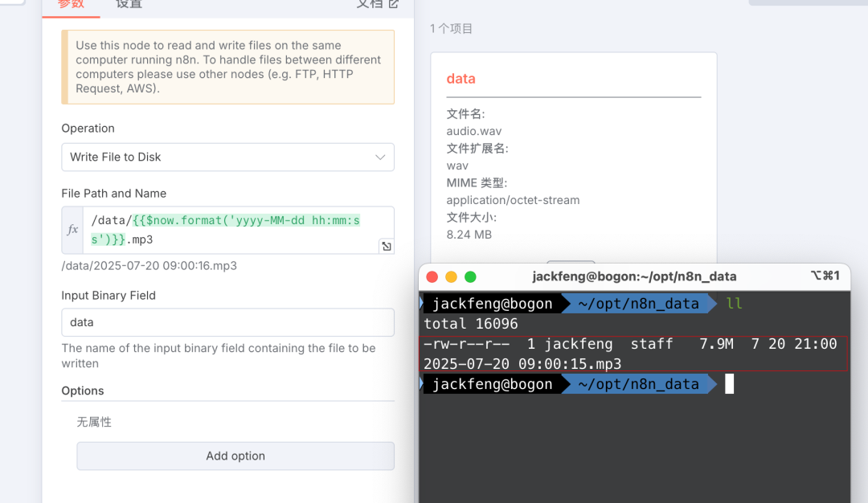Minimize the terminal with yellow button
Image resolution: width=868 pixels, height=503 pixels.
451,277
